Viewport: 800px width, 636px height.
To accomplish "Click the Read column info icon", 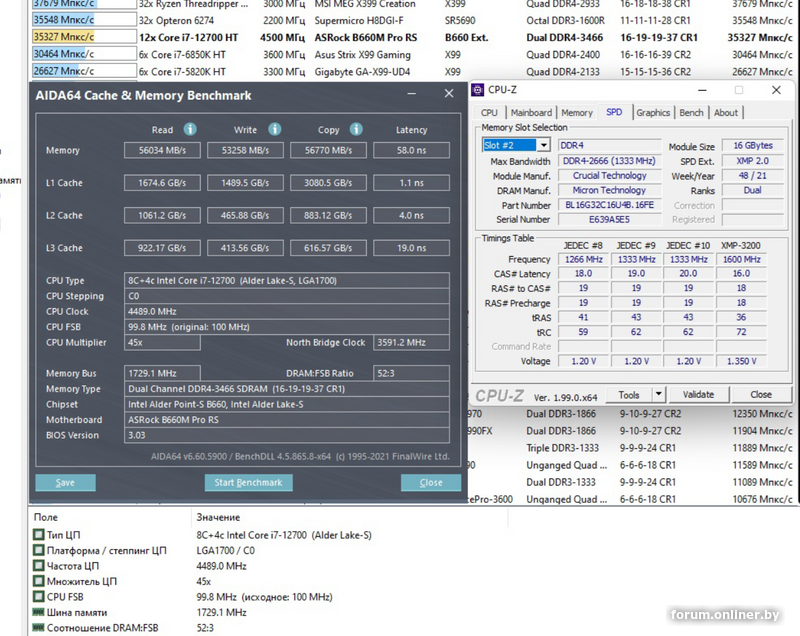I will pos(190,129).
